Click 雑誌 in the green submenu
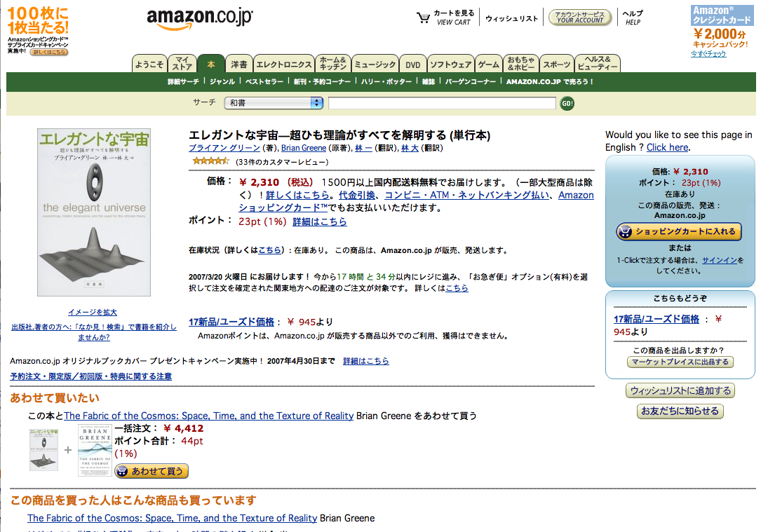761x532 pixels. 428,82
